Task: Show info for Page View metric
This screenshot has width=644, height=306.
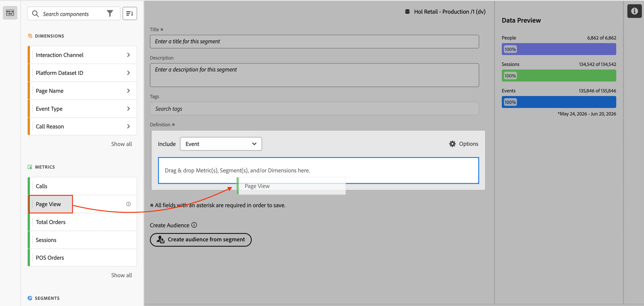Action: pos(128,204)
